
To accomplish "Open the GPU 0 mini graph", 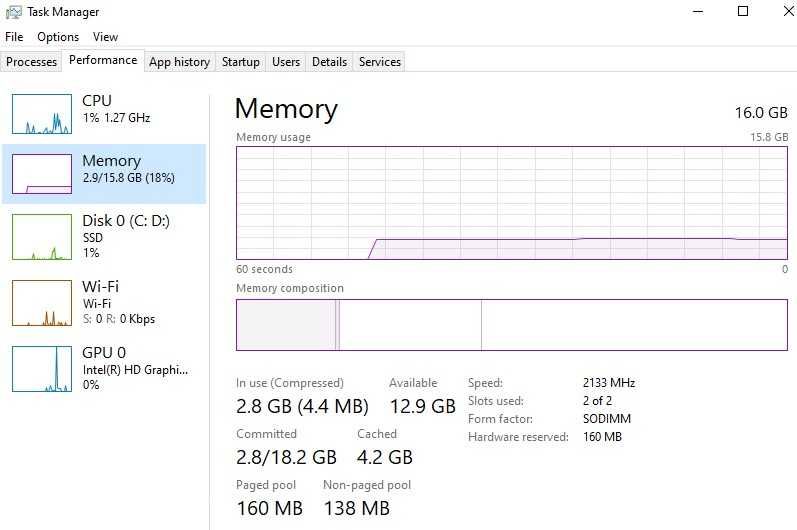I will (42, 369).
